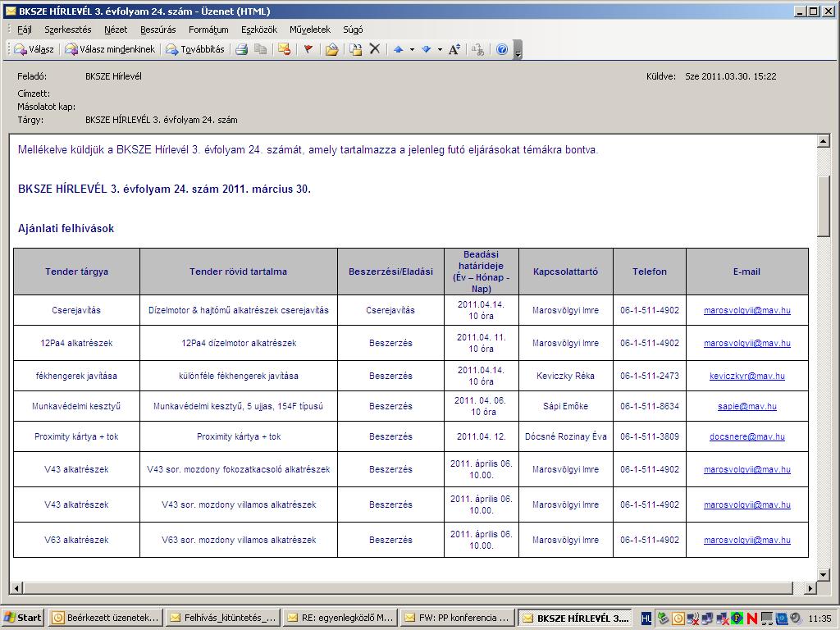This screenshot has width=840, height=630.
Task: Click the create rule icon
Action: tap(356, 49)
